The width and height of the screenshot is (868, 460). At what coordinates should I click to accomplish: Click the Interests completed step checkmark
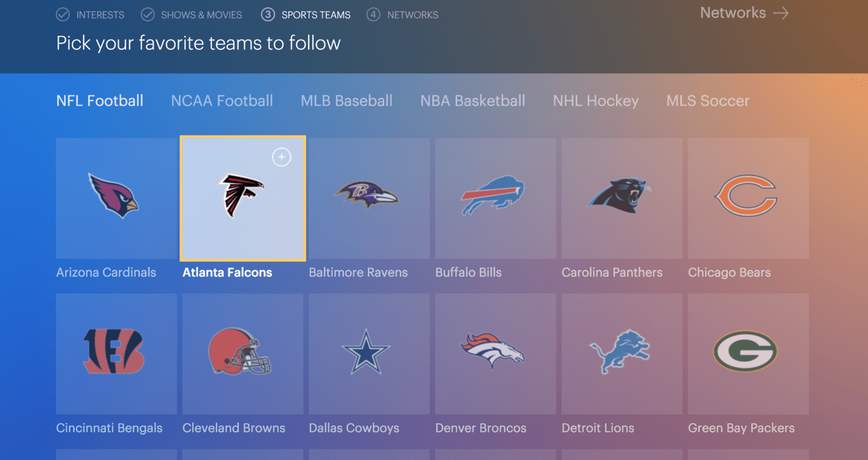point(63,15)
